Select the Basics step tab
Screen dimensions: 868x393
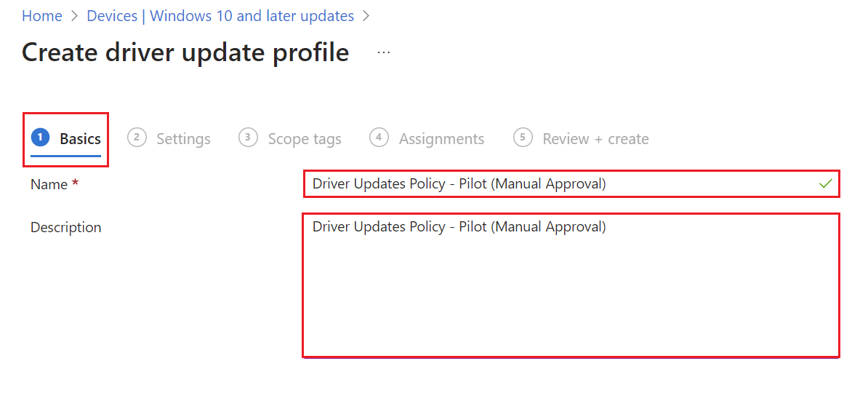pos(80,139)
